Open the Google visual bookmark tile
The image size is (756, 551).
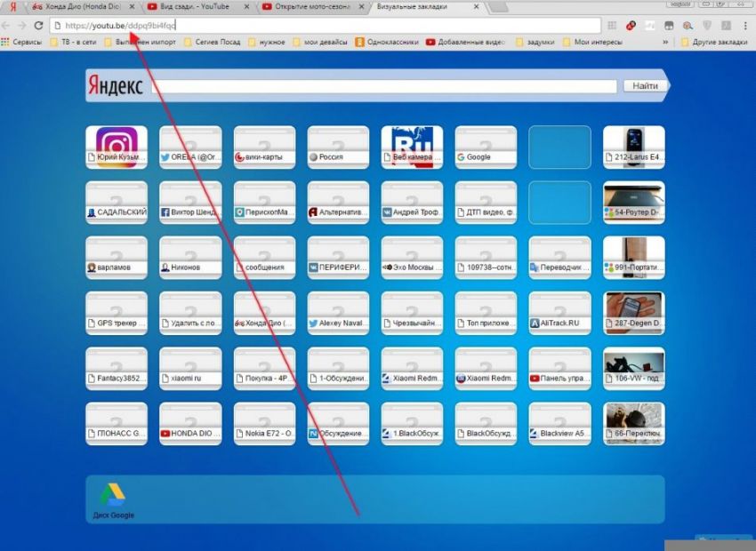click(486, 146)
